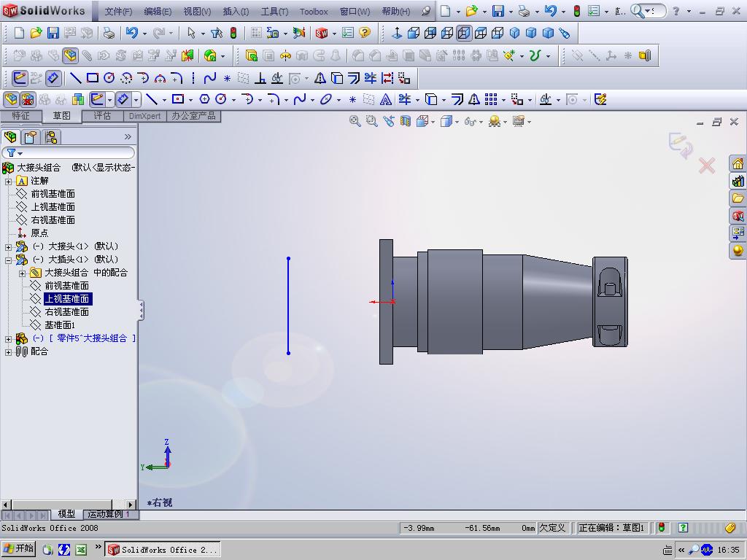Open the 插入(I) menu

[236, 12]
